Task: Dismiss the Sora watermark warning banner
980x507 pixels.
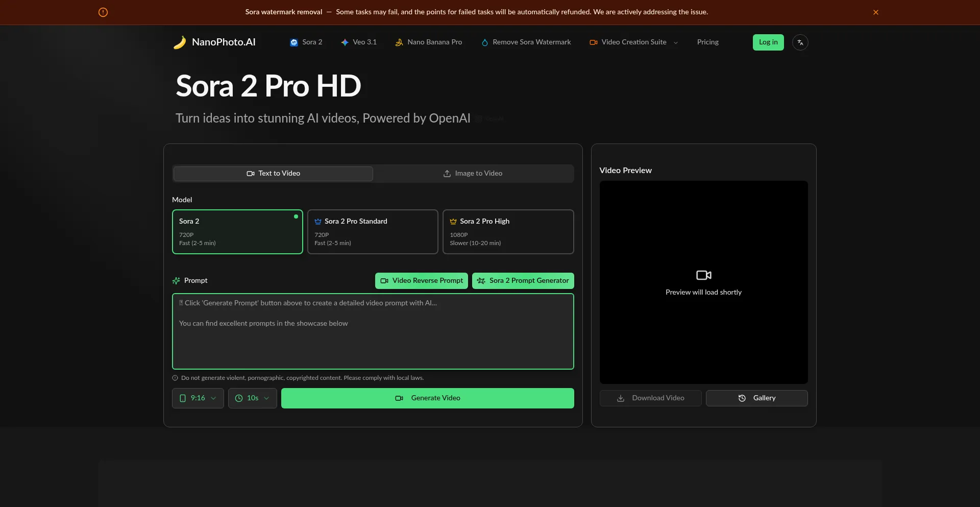Action: [x=875, y=12]
